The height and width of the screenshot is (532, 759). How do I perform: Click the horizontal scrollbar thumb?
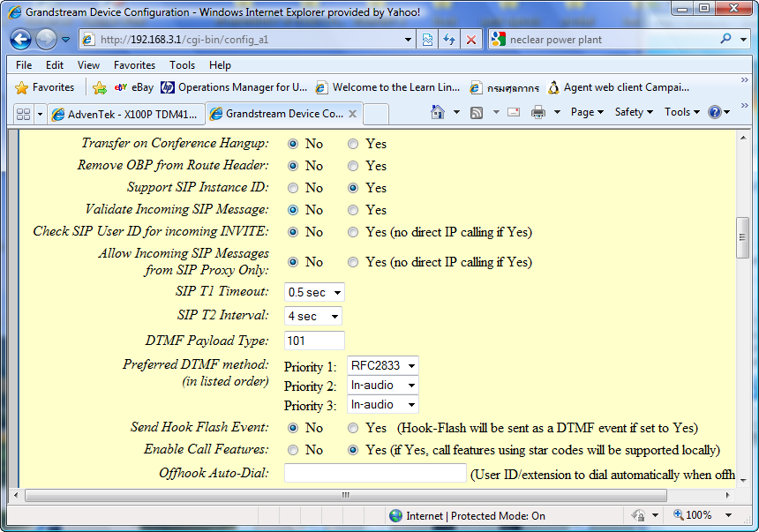(346, 495)
